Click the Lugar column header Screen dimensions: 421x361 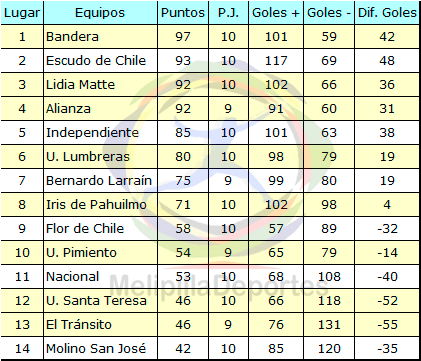pyautogui.click(x=22, y=13)
